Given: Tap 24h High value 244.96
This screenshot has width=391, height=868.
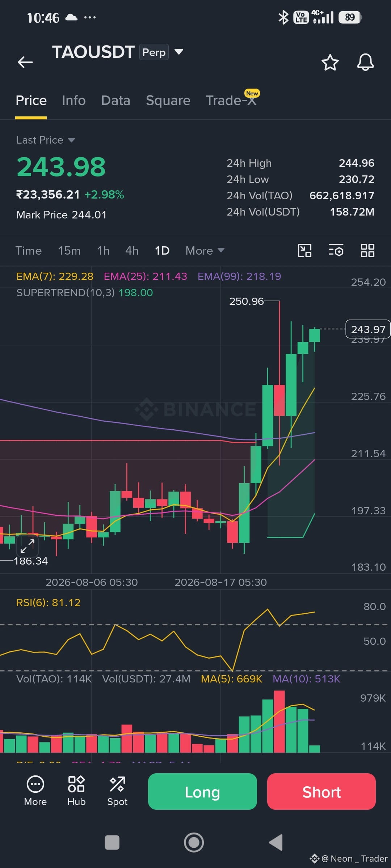Looking at the screenshot, I should click(x=357, y=163).
